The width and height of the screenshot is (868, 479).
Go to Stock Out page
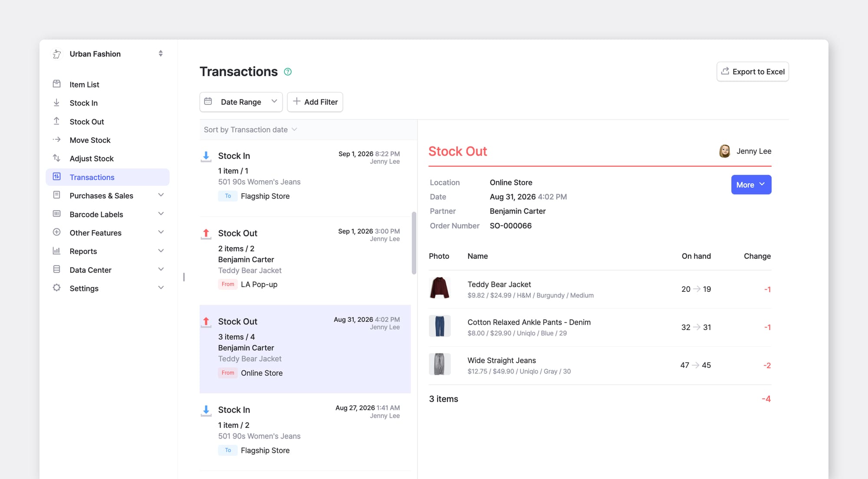point(108,122)
